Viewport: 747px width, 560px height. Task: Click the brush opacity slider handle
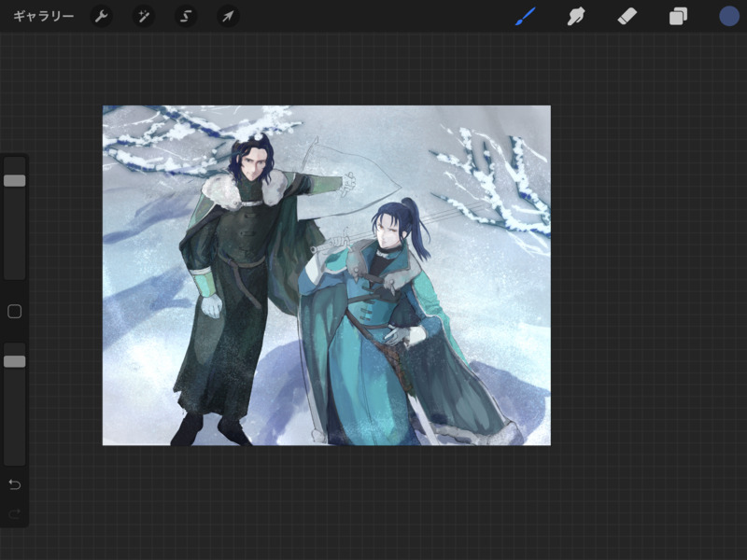(15, 361)
